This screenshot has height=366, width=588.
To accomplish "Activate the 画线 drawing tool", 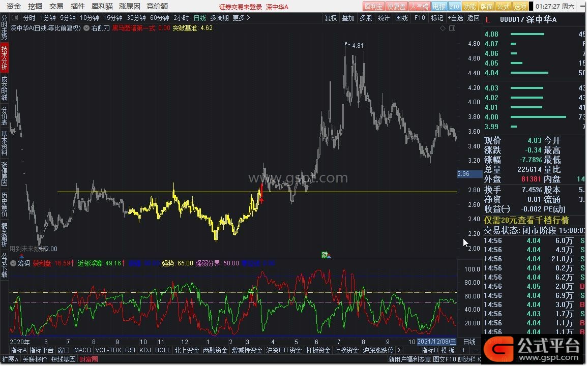I will pos(401,18).
